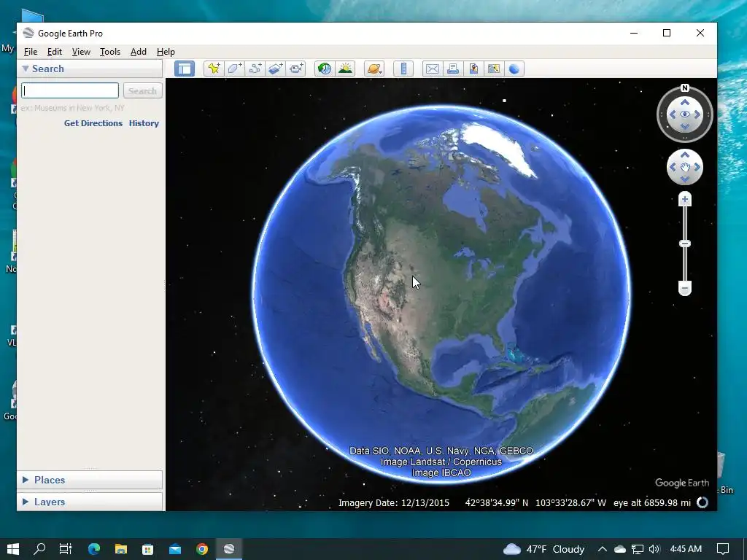Look left with the Look joystick

(673, 114)
